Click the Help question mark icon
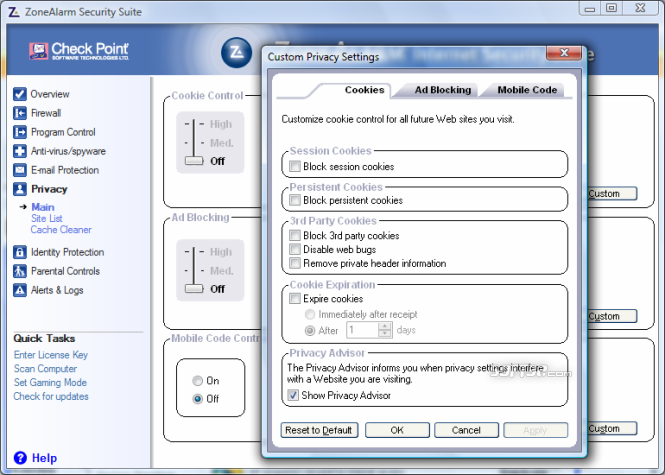665x475 pixels. (20, 458)
